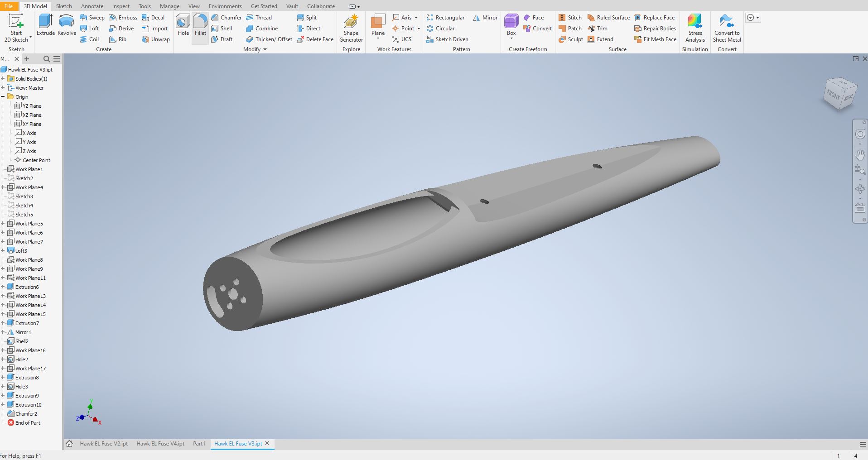
Task: Collapse the Origin folder
Action: point(3,97)
